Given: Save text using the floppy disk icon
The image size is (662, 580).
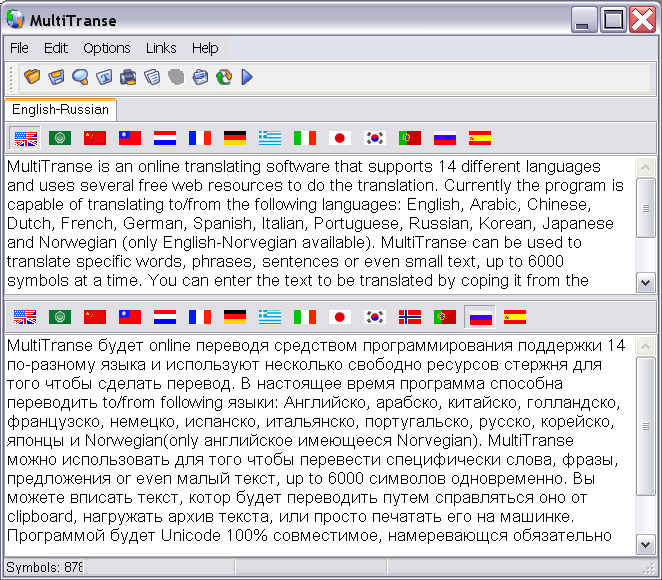Looking at the screenshot, I should click(56, 77).
